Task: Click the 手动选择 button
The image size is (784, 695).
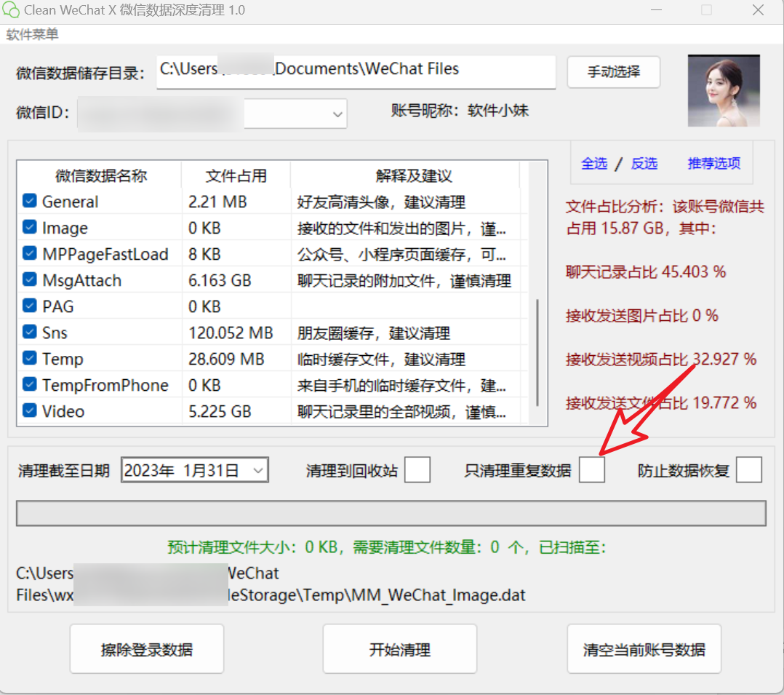Action: 614,72
